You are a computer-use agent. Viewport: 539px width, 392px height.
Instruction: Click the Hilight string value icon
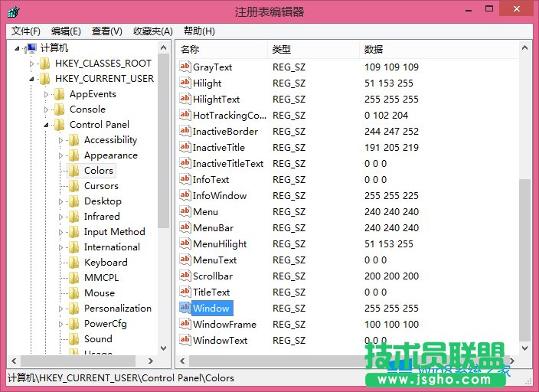pos(185,83)
